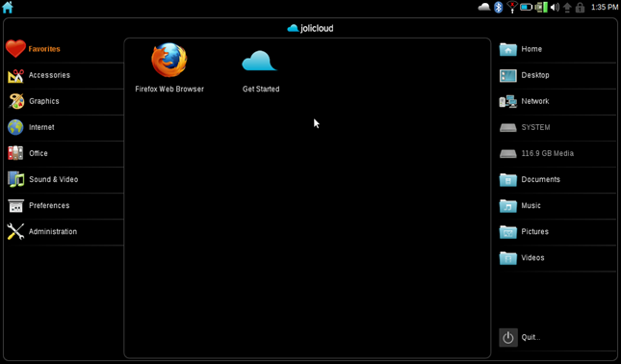Click the padlock tray icon
This screenshot has height=364, width=621.
[580, 7]
